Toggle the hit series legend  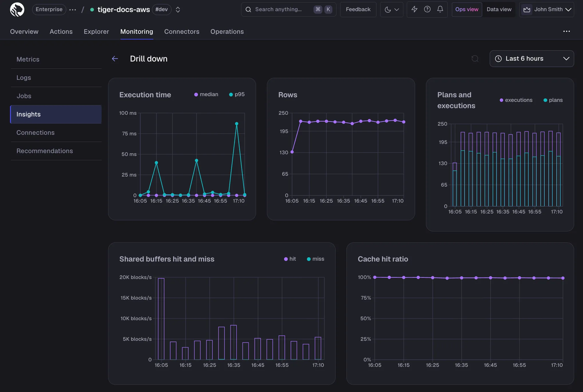coord(290,259)
